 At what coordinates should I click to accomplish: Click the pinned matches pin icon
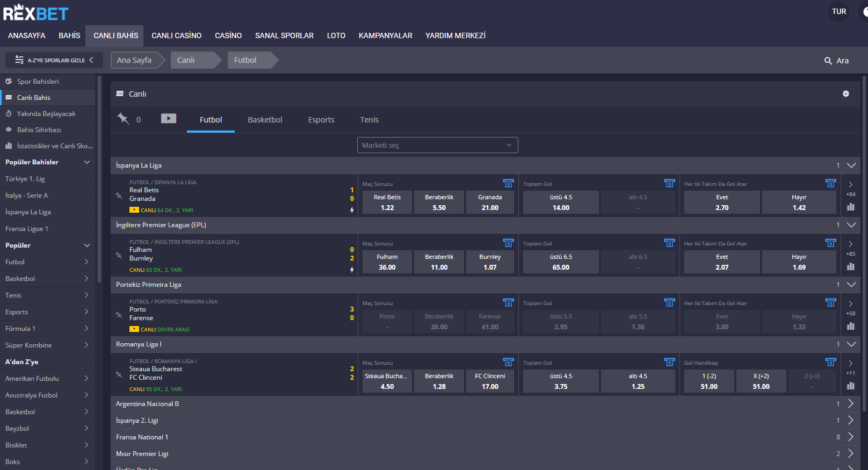click(x=124, y=119)
